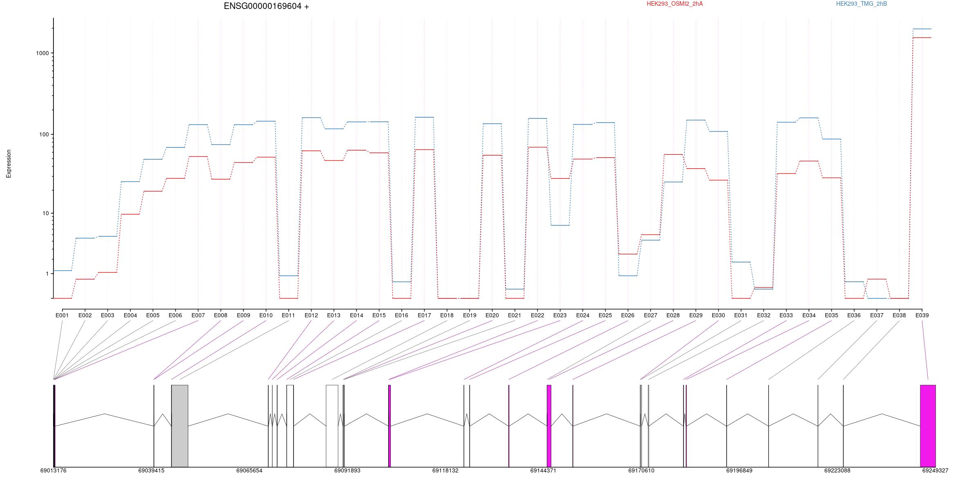Select exon label E030
Viewport: 980px width, 490px height.
718,315
